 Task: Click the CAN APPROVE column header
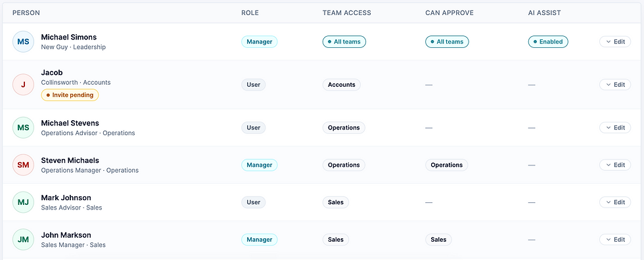[449, 13]
